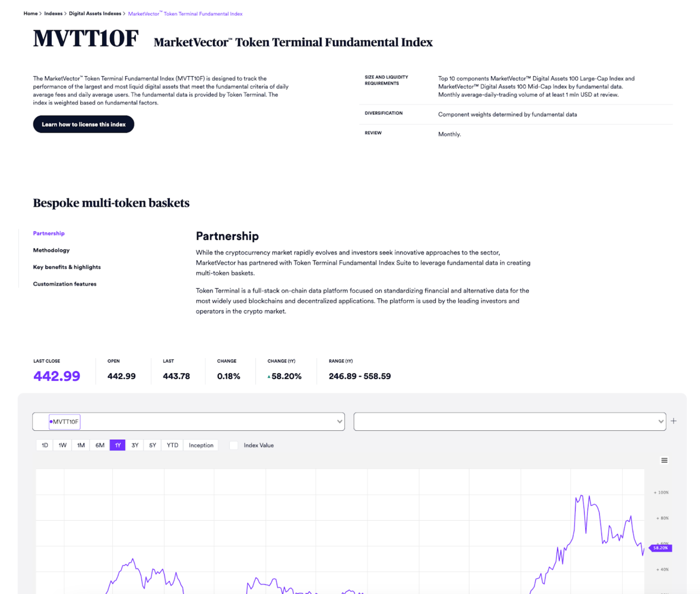Go to Home breadcrumb link
Image resolution: width=700 pixels, height=594 pixels.
click(x=30, y=14)
